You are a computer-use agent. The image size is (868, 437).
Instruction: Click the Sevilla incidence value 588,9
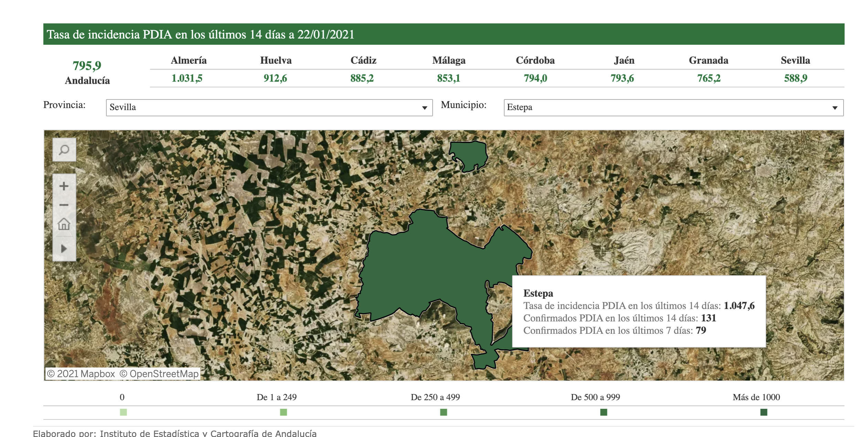pos(795,78)
